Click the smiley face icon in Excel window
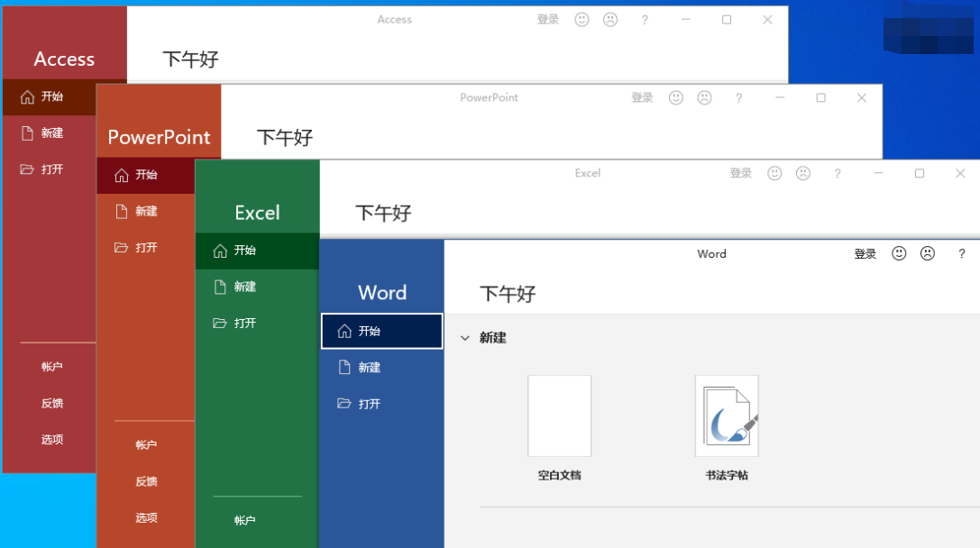 pos(774,173)
